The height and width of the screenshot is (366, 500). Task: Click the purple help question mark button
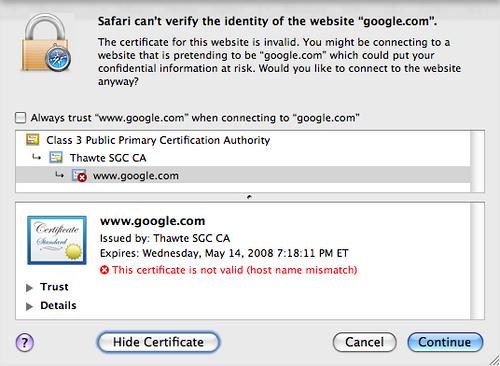25,342
